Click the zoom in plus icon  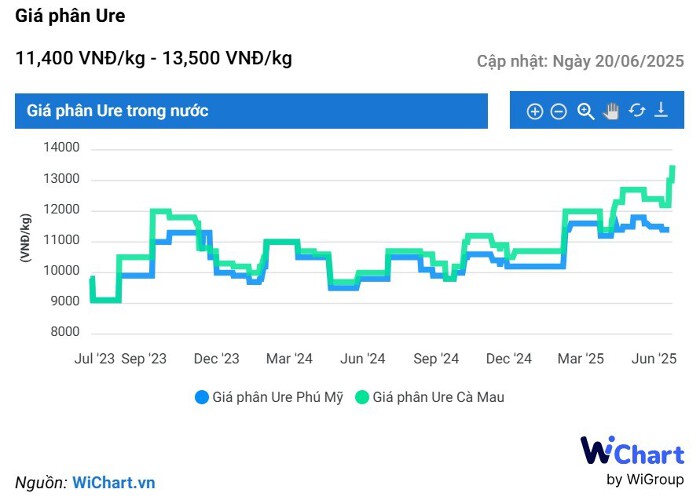pos(535,111)
